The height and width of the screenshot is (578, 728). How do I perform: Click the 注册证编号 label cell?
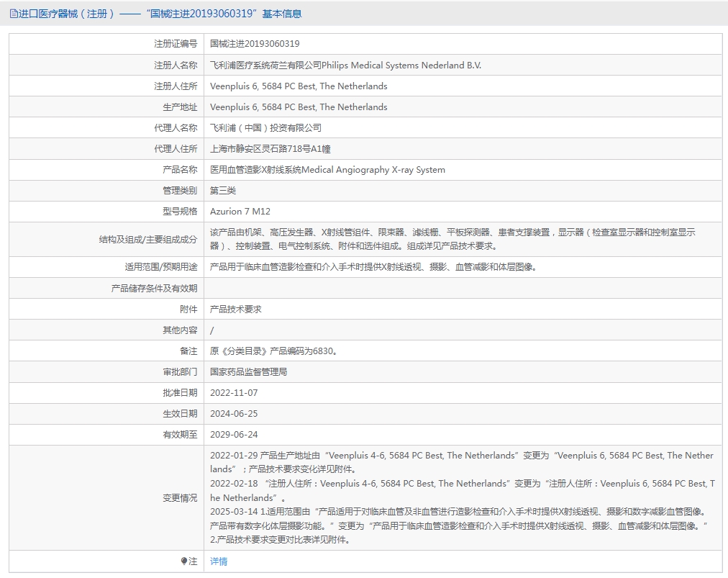(x=176, y=44)
